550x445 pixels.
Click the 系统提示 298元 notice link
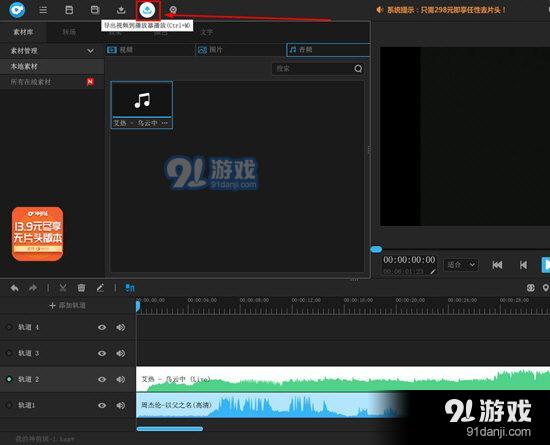coord(446,10)
